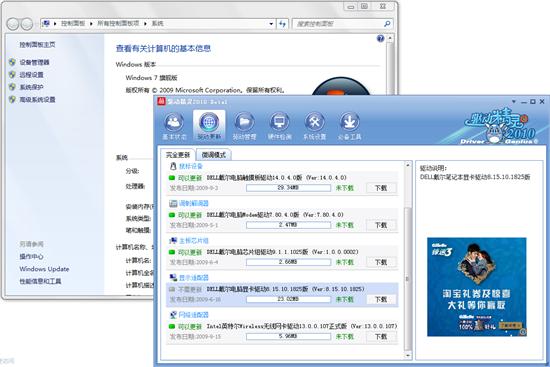Expand breadcrumb arrow after 控制面板
The width and height of the screenshot is (550, 367).
pyautogui.click(x=91, y=24)
